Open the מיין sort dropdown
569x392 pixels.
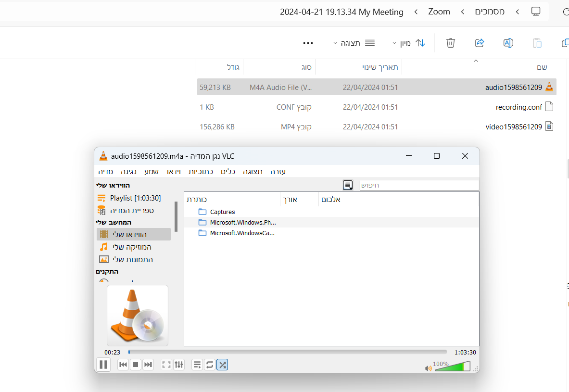pos(409,43)
